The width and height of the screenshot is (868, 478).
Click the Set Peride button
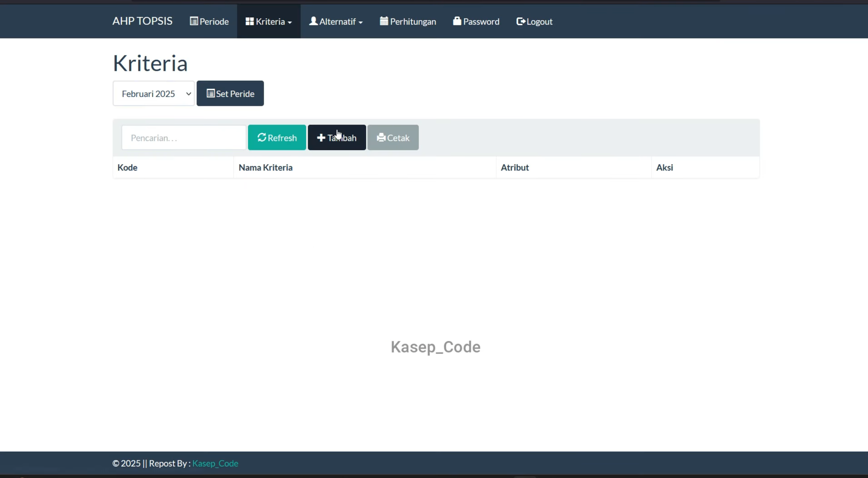click(230, 93)
